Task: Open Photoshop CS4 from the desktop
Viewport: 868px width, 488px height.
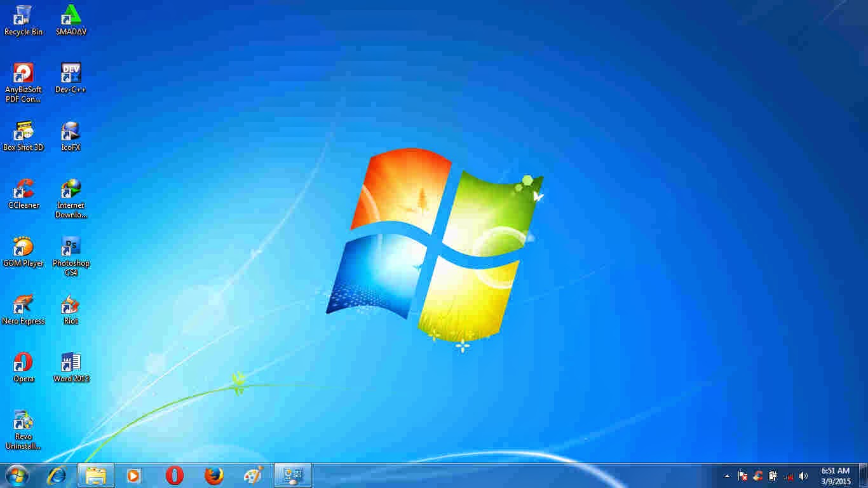Action: (x=71, y=248)
